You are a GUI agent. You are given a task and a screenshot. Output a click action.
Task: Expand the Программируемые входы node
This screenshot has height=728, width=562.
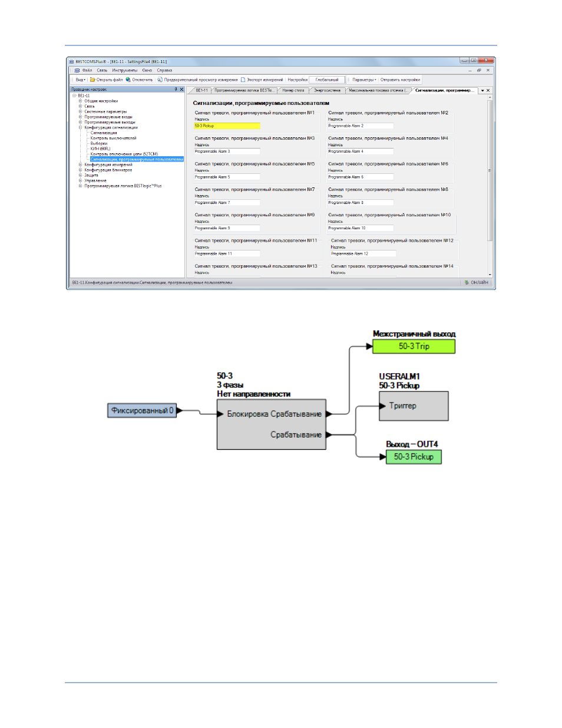[x=81, y=117]
